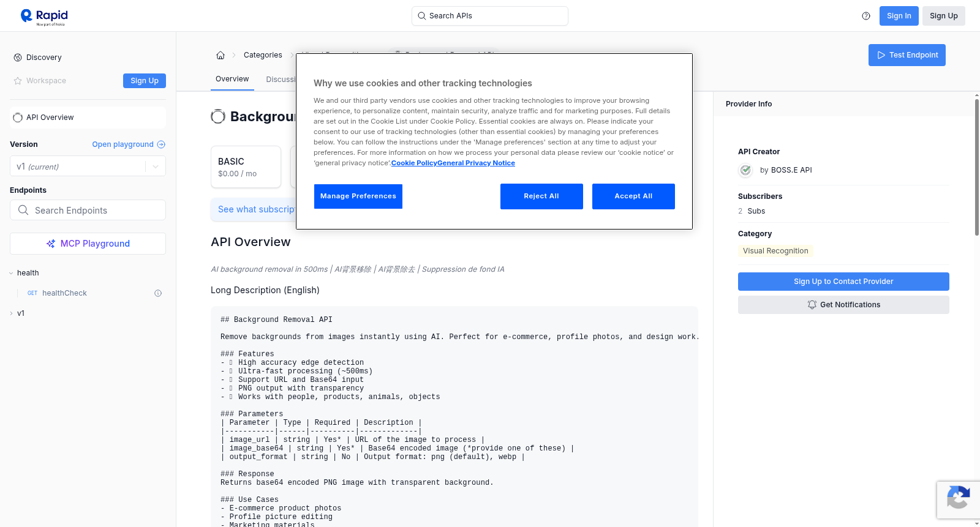The height and width of the screenshot is (527, 980).
Task: Click the Rapid logo
Action: [x=44, y=17]
